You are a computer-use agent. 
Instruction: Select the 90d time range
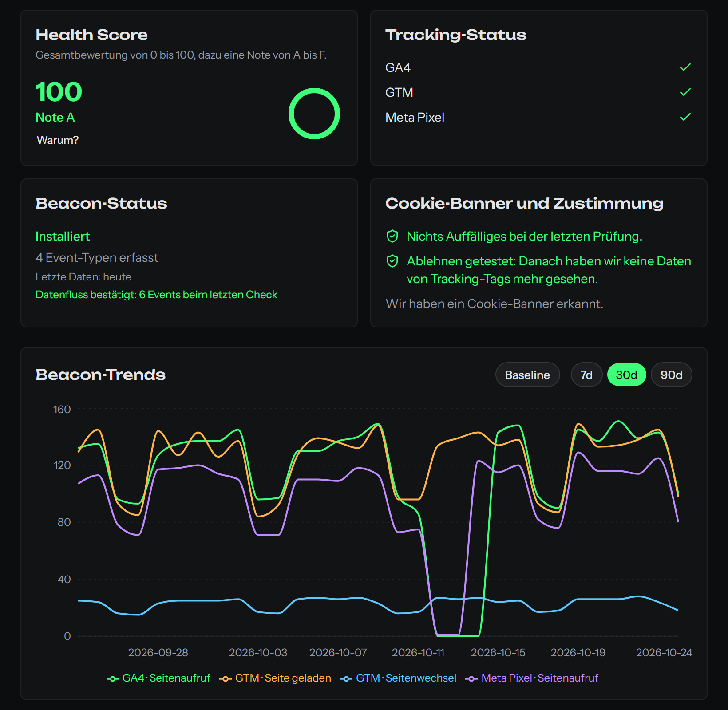[x=671, y=375]
